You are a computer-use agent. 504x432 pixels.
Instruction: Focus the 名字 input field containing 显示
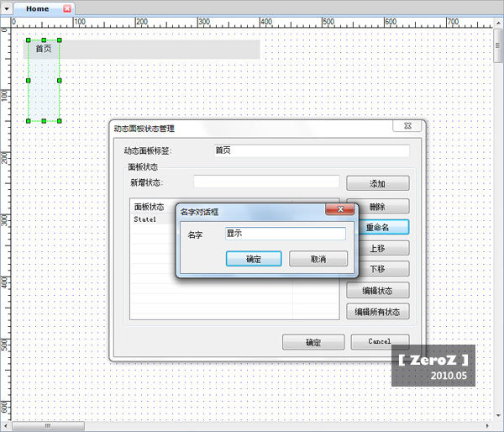[286, 233]
